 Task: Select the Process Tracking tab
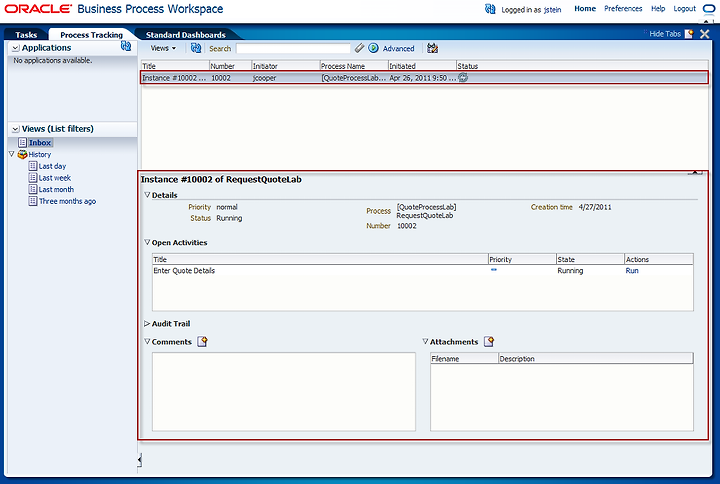91,35
